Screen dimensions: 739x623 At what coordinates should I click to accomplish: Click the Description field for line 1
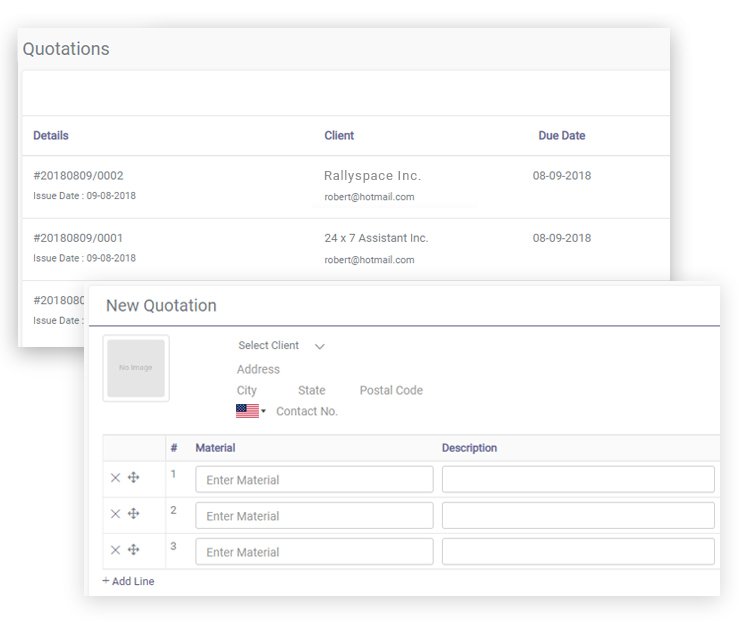tap(578, 480)
